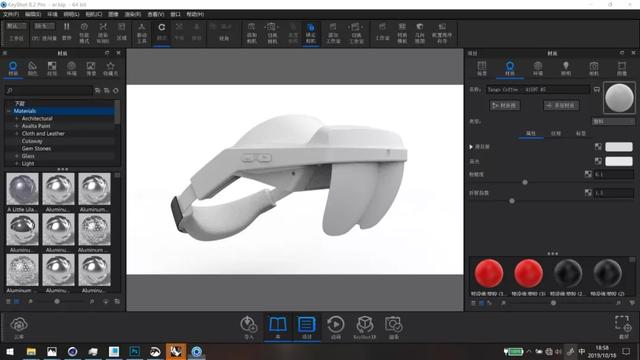Viewport: 640px width, 360px height.
Task: Select the Cutaway material category
Action: pos(32,141)
